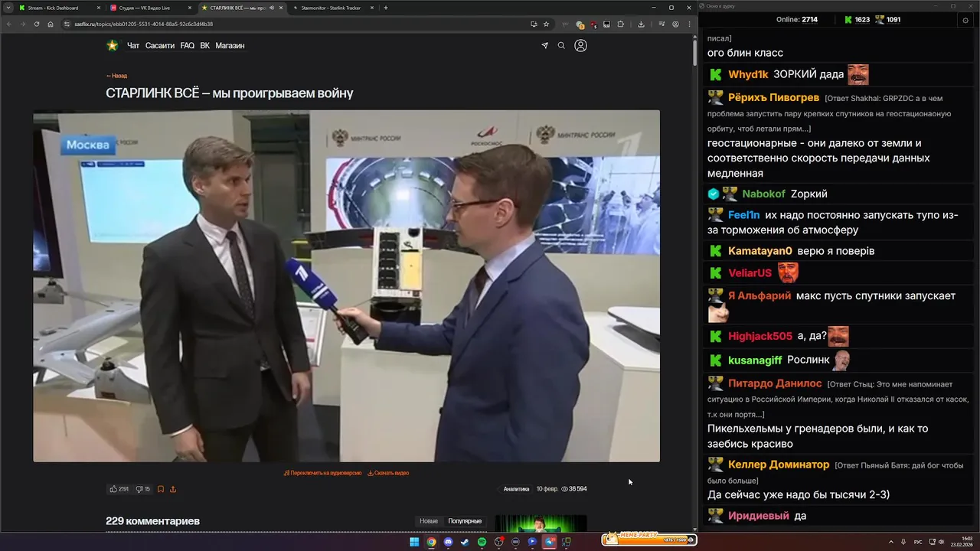Open the Магазин menu item

click(230, 45)
